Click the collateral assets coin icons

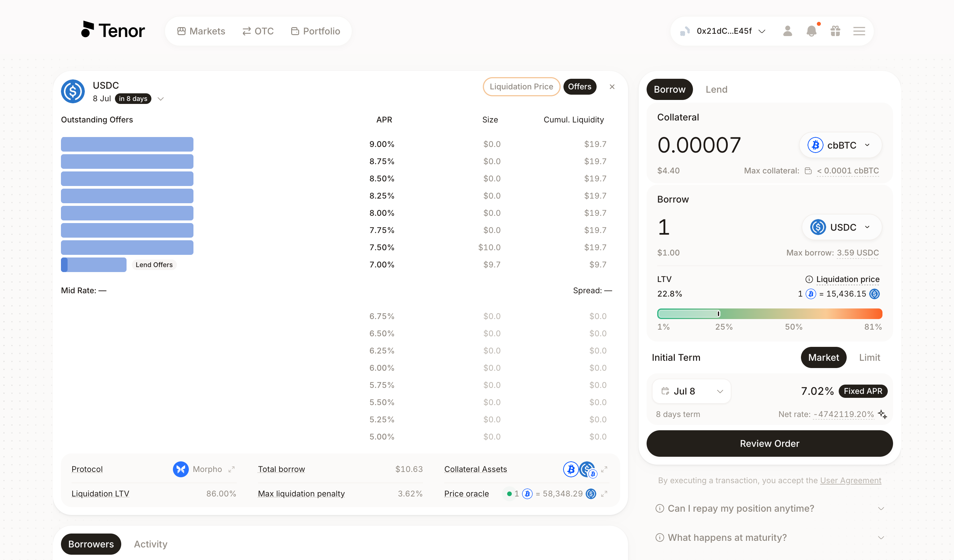(580, 470)
